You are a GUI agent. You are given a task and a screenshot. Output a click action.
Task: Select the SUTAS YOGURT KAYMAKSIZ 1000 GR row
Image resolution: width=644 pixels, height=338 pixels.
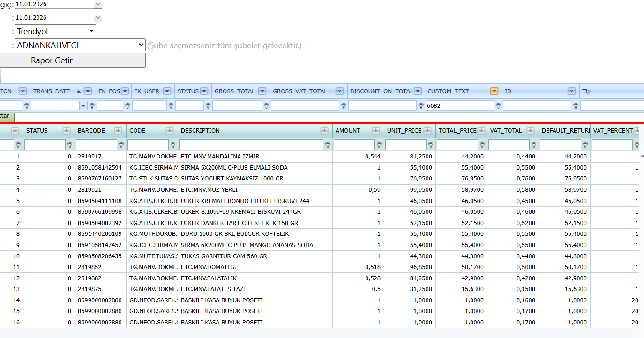click(322, 179)
